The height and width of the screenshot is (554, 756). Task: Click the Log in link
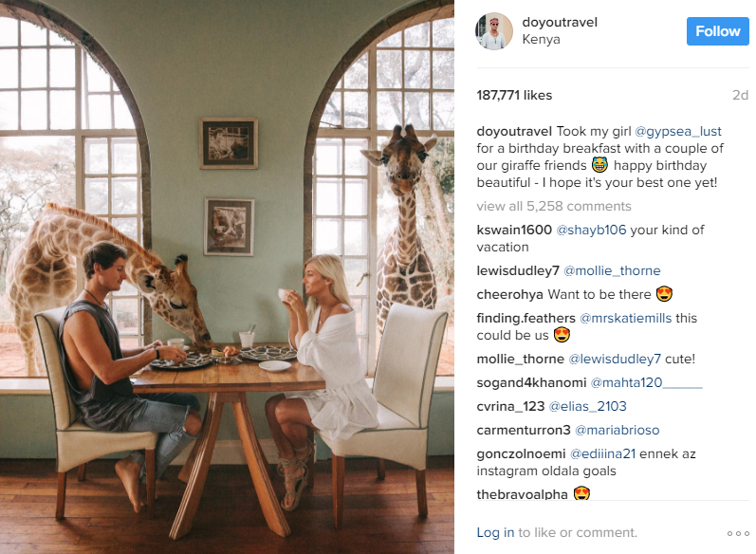pyautogui.click(x=495, y=532)
